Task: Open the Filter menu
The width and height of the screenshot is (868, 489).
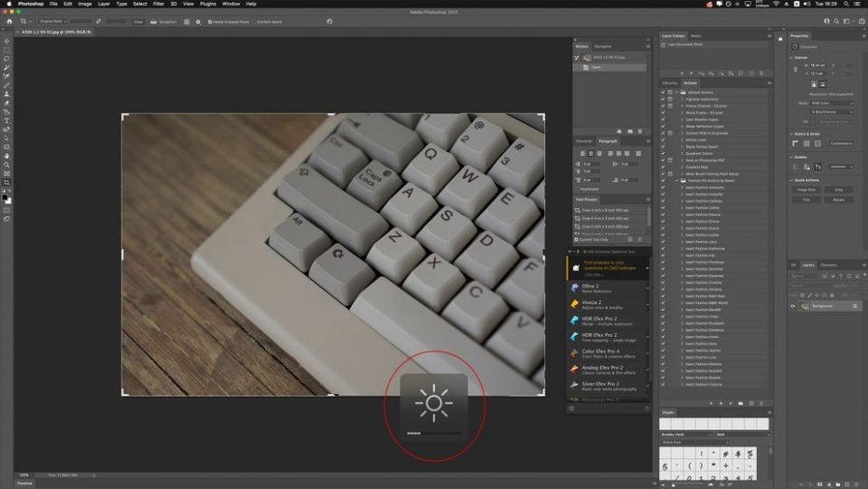Action: click(x=159, y=4)
